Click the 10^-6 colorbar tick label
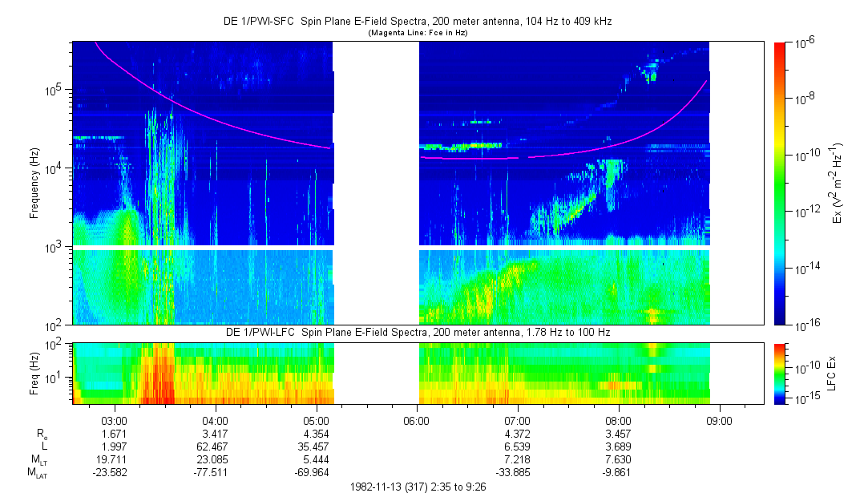Viewport: 868px width, 497px height. pos(803,44)
